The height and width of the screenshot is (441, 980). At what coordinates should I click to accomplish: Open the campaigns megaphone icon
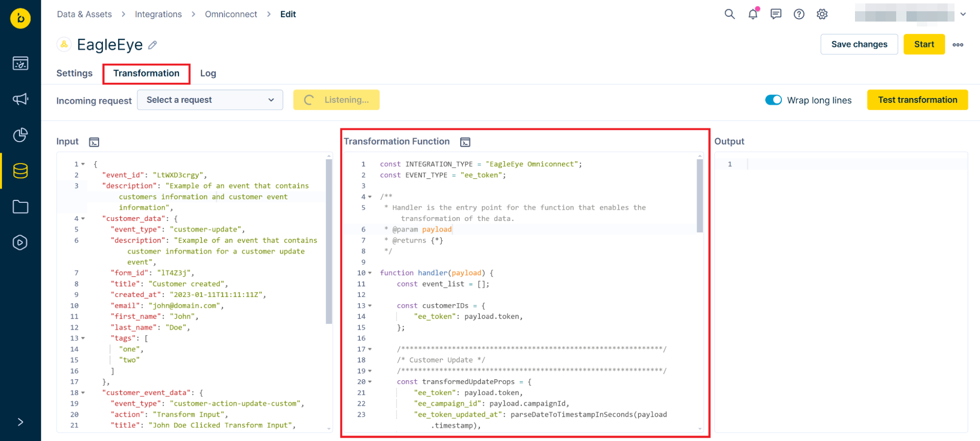coord(21,99)
